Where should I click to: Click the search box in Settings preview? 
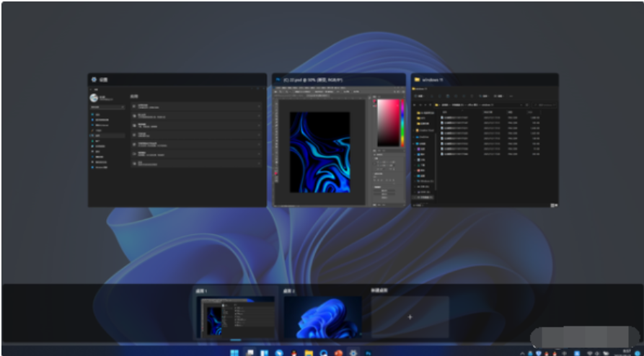(107, 107)
